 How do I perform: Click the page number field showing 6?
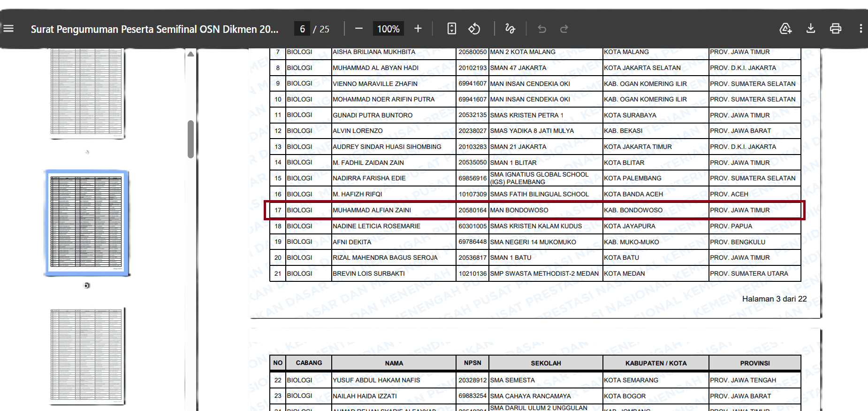click(x=302, y=29)
